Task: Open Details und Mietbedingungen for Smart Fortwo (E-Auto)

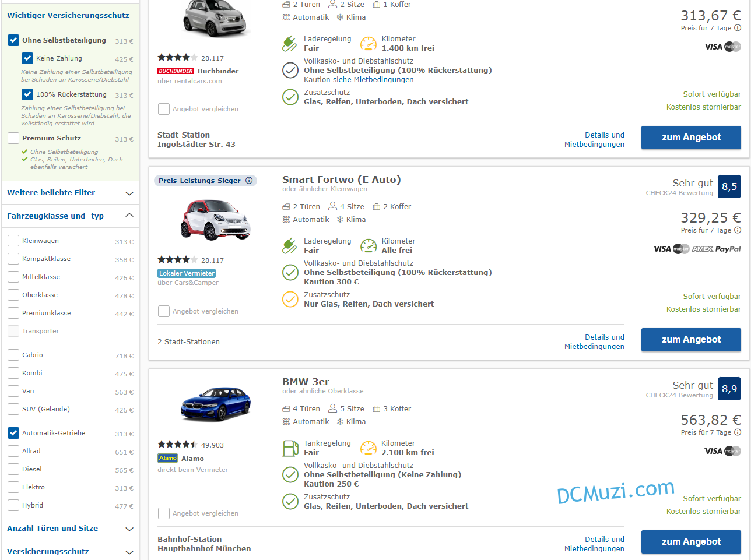Action: coord(594,342)
